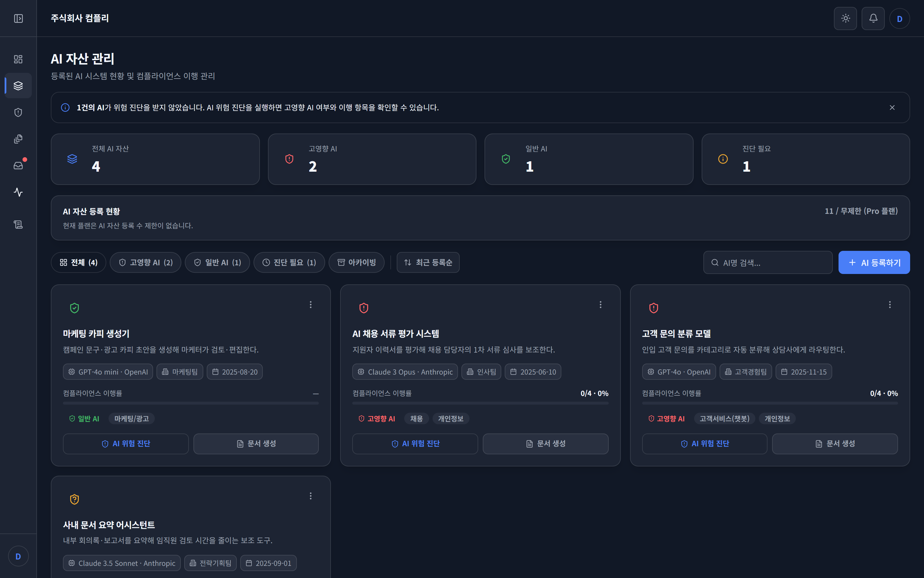Toggle the sidebar panel icon
924x578 pixels.
pyautogui.click(x=18, y=18)
